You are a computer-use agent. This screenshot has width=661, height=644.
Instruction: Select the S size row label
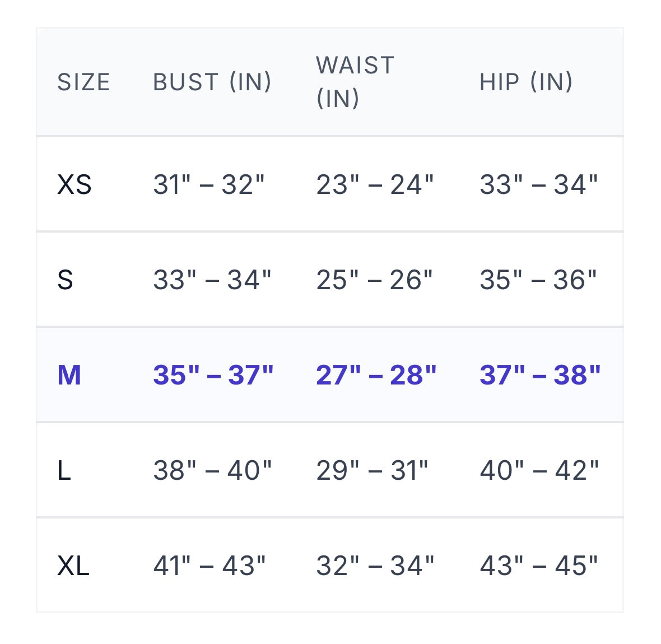tap(65, 280)
